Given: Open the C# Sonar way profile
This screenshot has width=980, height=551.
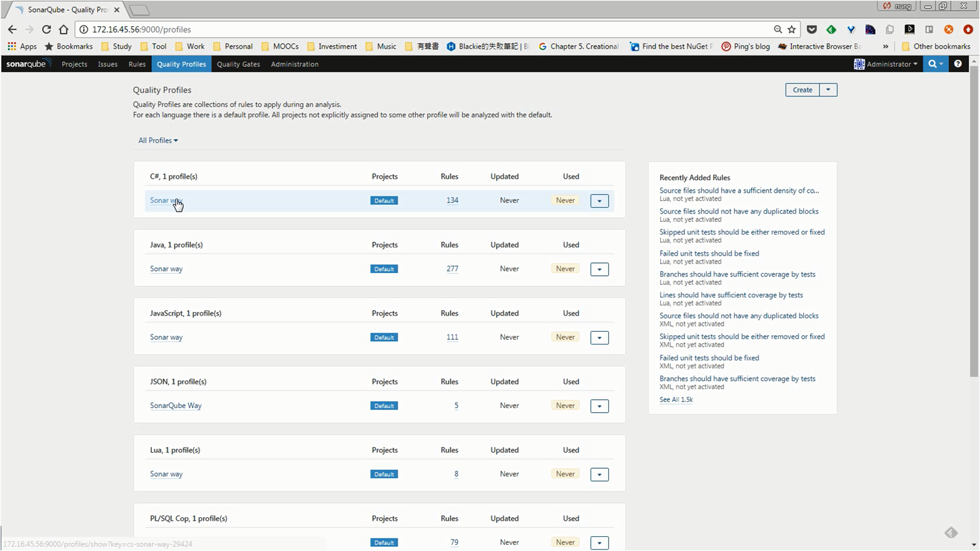Looking at the screenshot, I should coord(166,200).
